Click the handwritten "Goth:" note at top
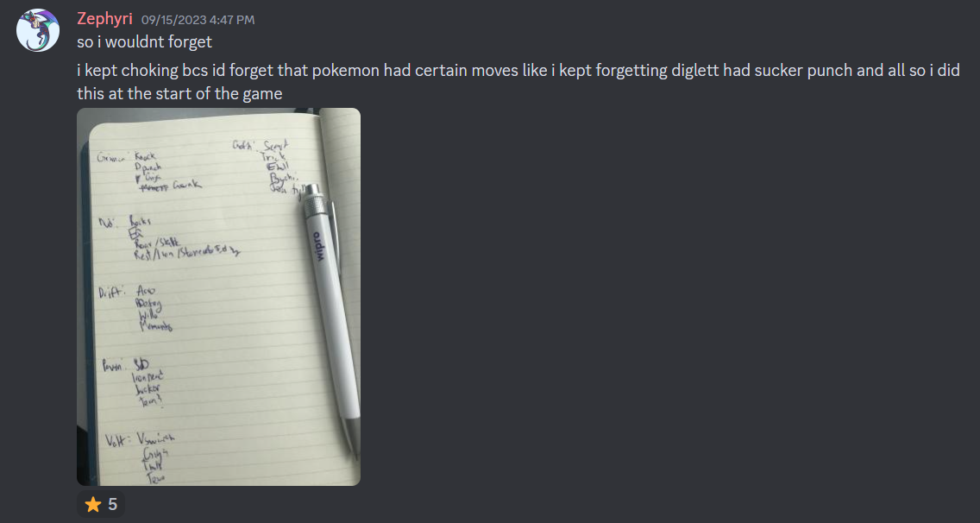This screenshot has height=523, width=980. coord(244,145)
